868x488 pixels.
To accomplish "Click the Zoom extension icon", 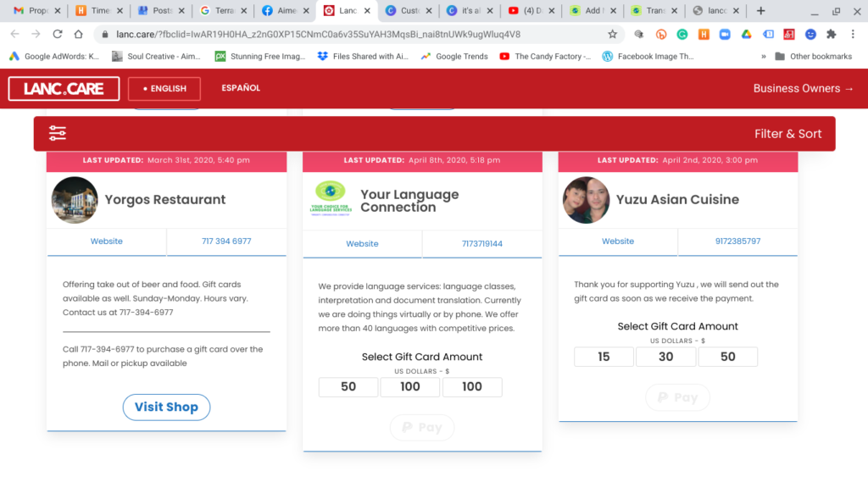I will click(725, 34).
